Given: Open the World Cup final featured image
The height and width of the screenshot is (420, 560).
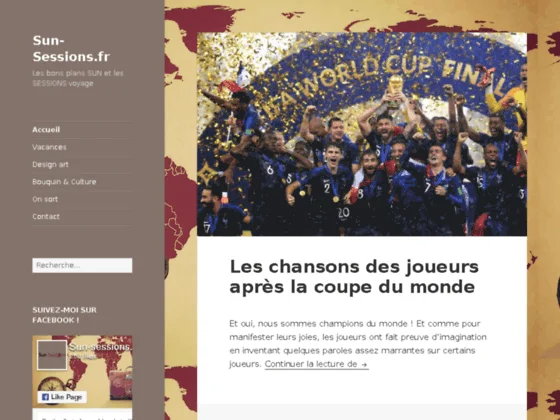Looking at the screenshot, I should [x=362, y=134].
